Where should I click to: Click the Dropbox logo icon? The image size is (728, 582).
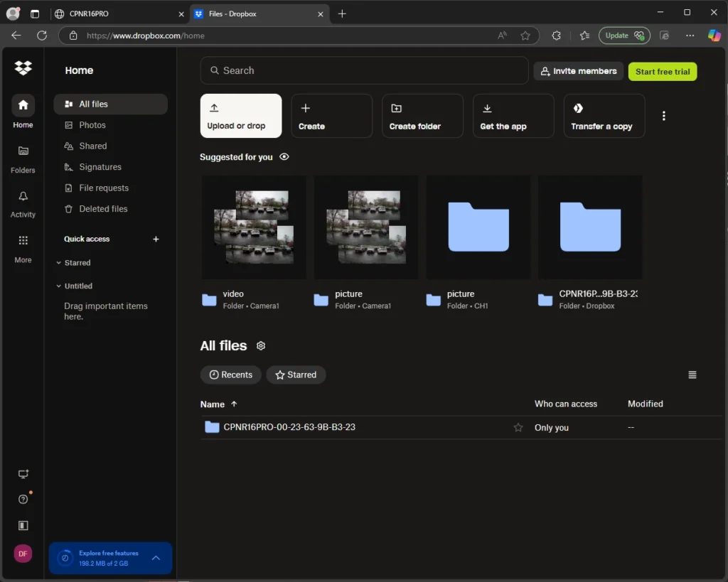[23, 68]
